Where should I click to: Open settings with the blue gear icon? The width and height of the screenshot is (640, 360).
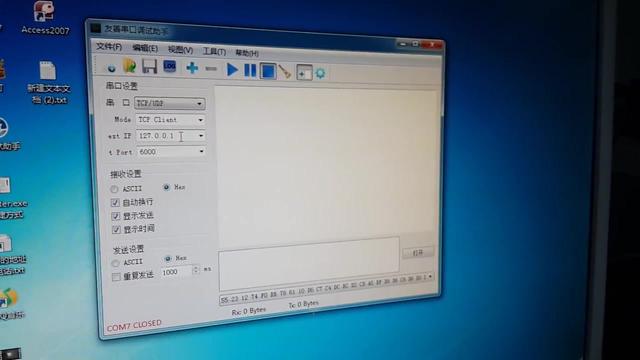point(320,73)
